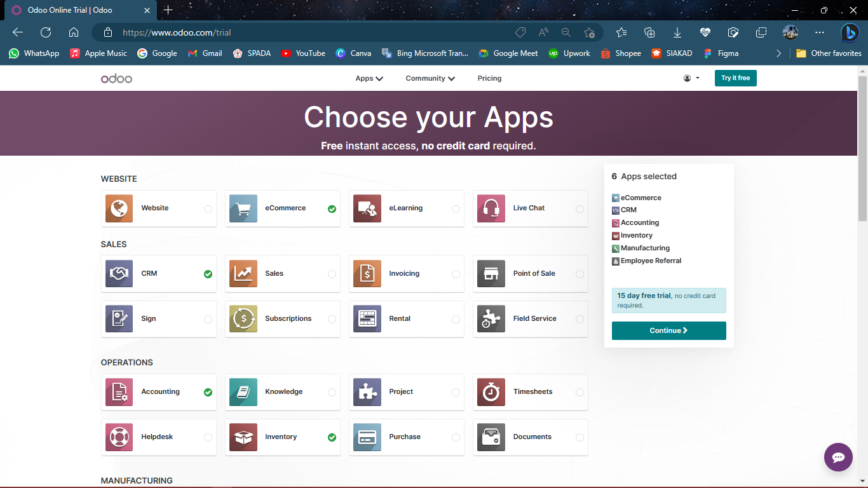Open Other favorites folder
Screen dimensions: 868x488
pyautogui.click(x=829, y=53)
